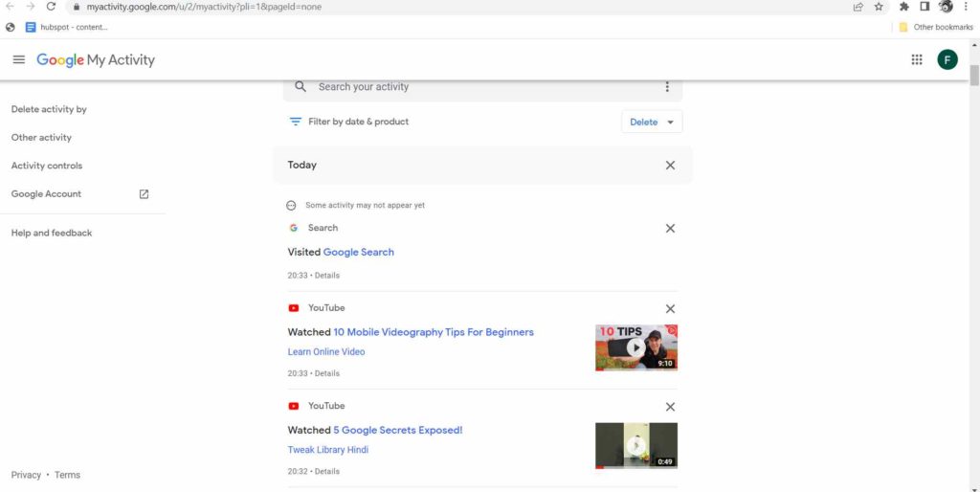Click Filter by date & product

point(358,122)
